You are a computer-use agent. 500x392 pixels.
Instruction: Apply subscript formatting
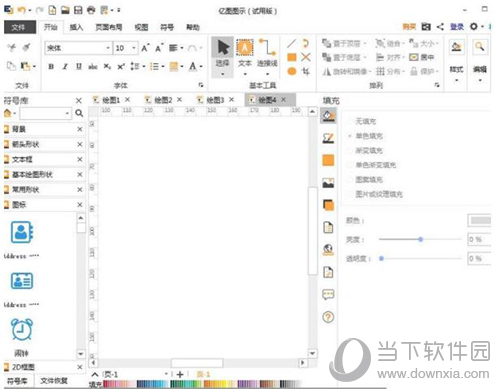pyautogui.click(x=107, y=67)
